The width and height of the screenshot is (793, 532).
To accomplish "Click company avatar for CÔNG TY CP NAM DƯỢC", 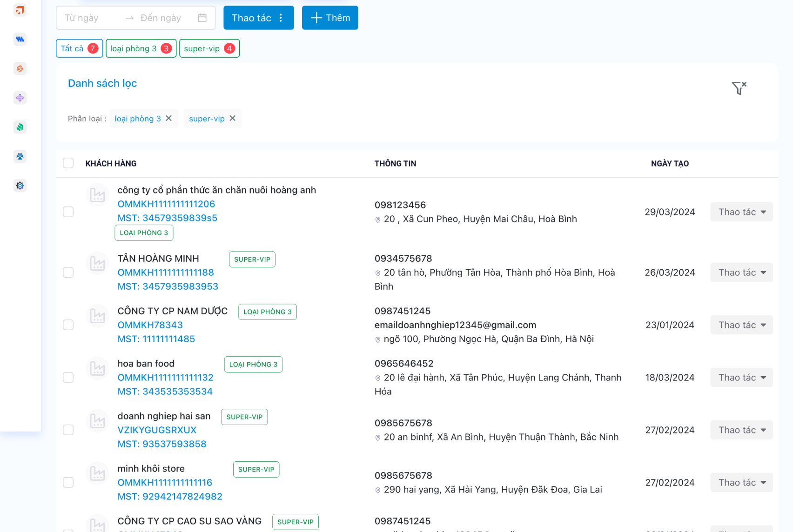I will click(x=97, y=316).
